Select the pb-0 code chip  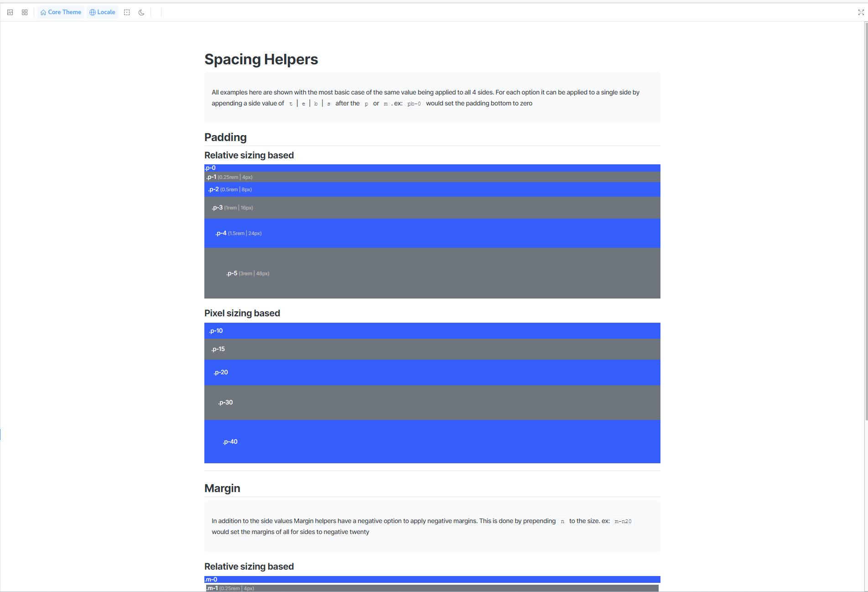(x=413, y=104)
